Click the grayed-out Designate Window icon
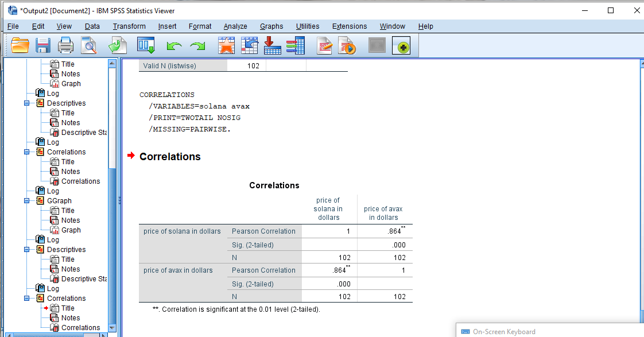The width and height of the screenshot is (644, 337). [377, 45]
